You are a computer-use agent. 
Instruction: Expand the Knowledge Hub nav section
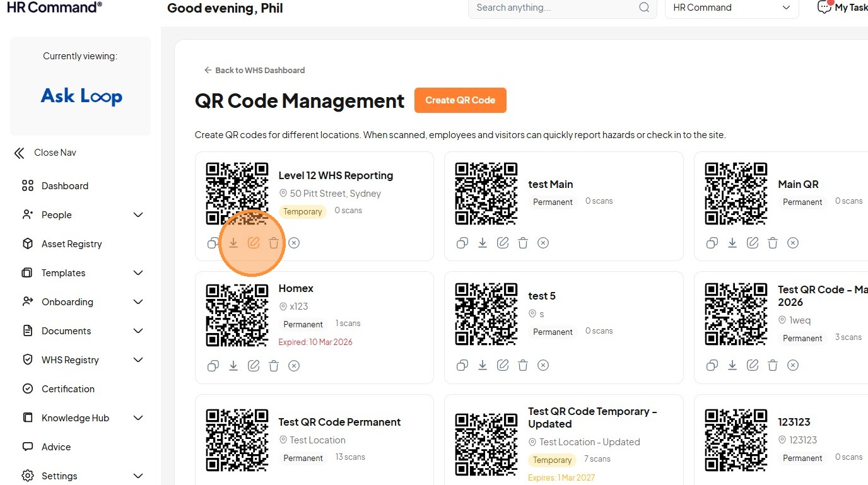pyautogui.click(x=138, y=418)
